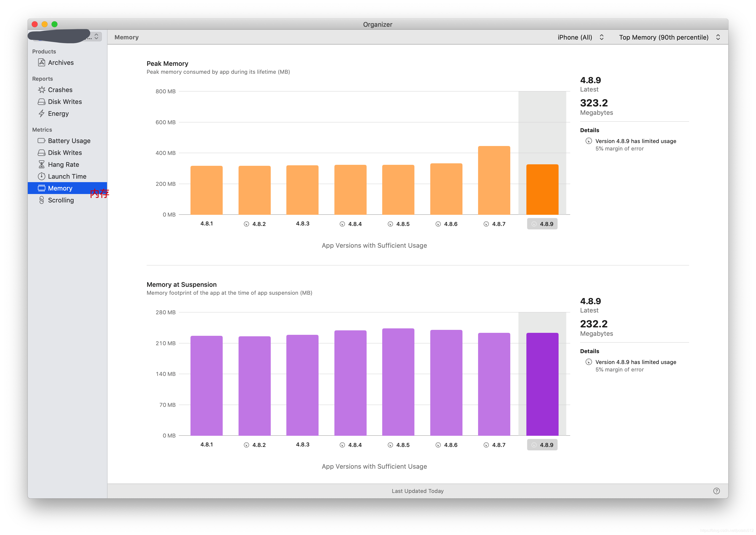The height and width of the screenshot is (535, 756).
Task: Click the Energy lightning bolt icon
Action: (42, 113)
